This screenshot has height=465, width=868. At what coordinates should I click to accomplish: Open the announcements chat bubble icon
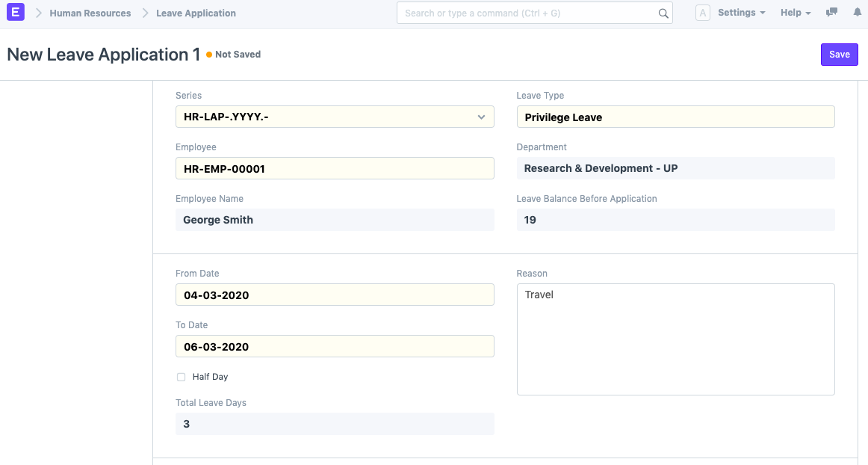831,13
